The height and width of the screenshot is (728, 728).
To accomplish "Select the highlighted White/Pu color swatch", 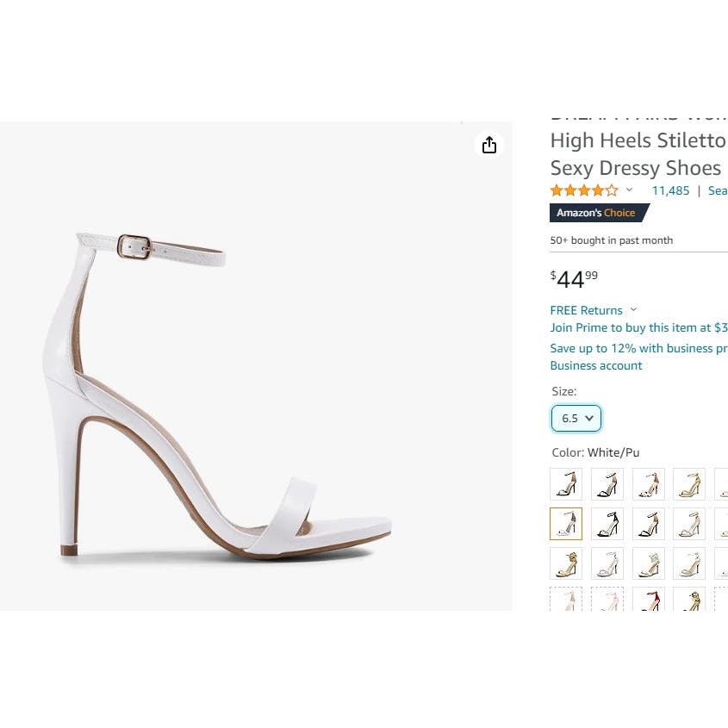I will tap(566, 524).
